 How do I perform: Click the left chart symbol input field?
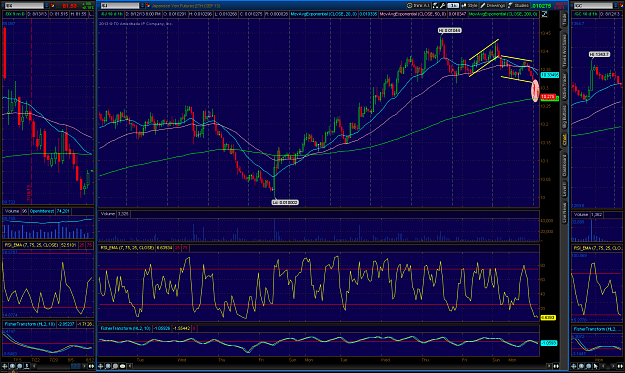(x=24, y=6)
